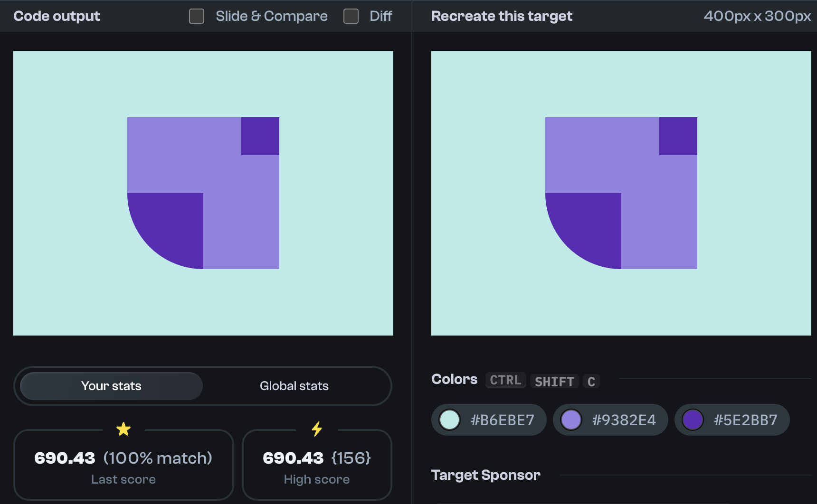This screenshot has width=817, height=504.
Task: Enable the Slide & Compare checkbox
Action: [196, 16]
